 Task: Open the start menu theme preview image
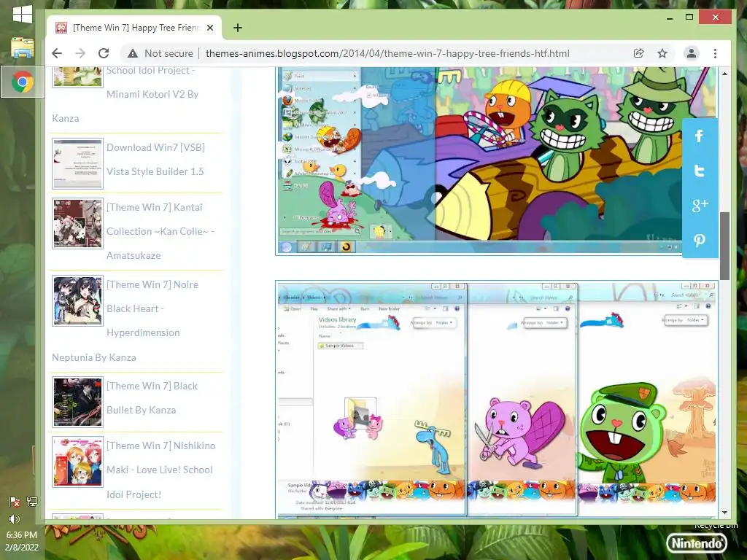coord(496,160)
